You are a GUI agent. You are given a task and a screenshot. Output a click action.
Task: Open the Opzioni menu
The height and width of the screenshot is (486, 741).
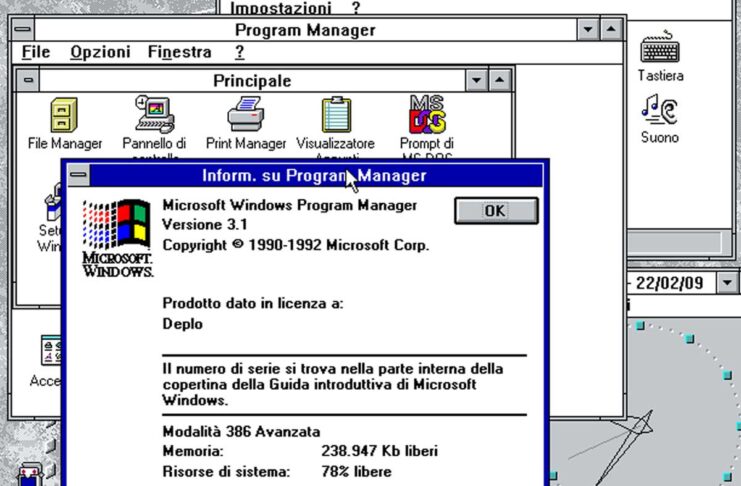point(100,52)
